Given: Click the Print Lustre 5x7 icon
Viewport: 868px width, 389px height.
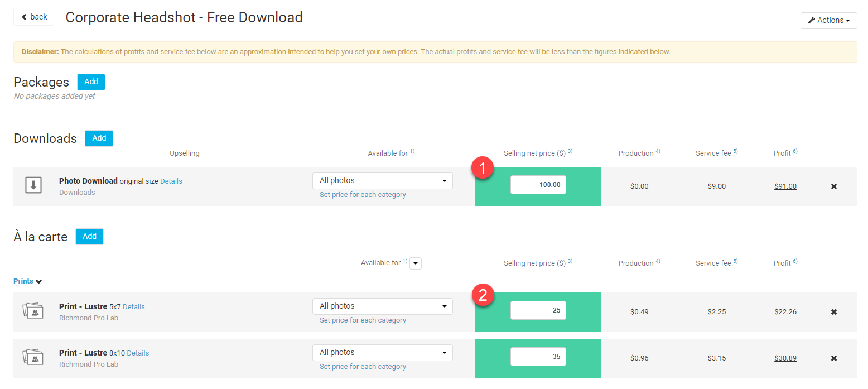Looking at the screenshot, I should click(x=33, y=311).
